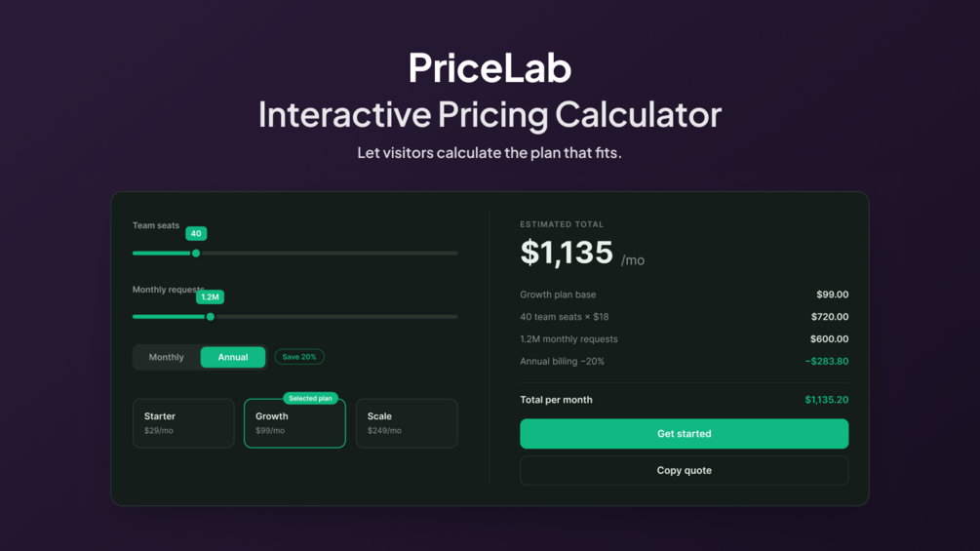Select the Monthly billing option
980x551 pixels.
coord(166,357)
